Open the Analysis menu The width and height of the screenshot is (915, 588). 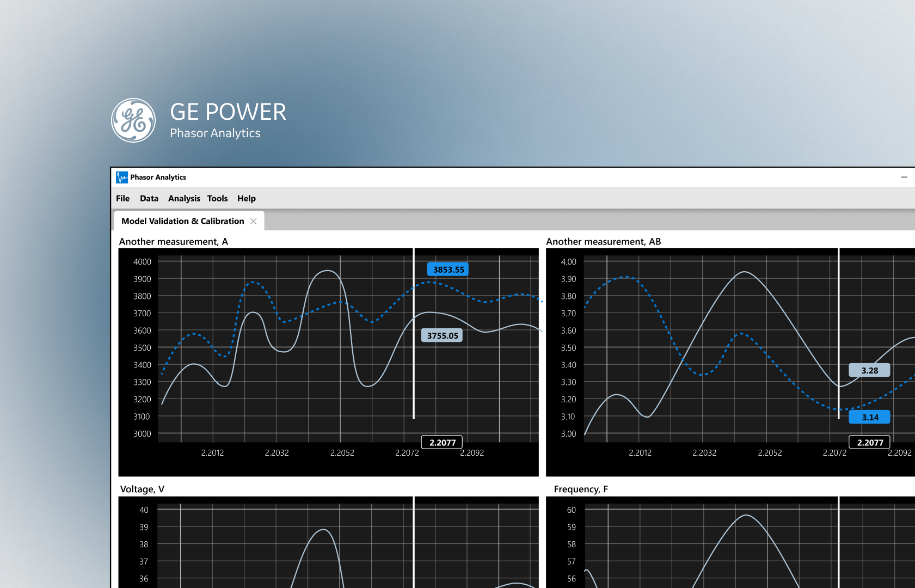coord(184,198)
